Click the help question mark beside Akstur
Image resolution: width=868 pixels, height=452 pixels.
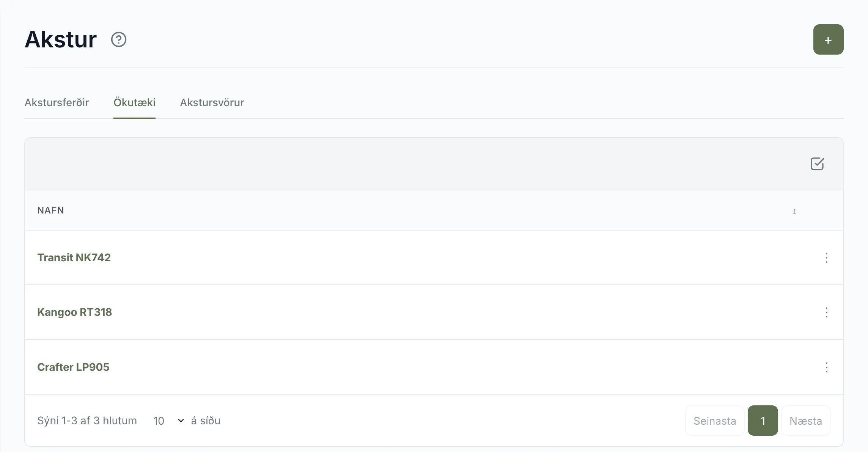click(x=118, y=39)
